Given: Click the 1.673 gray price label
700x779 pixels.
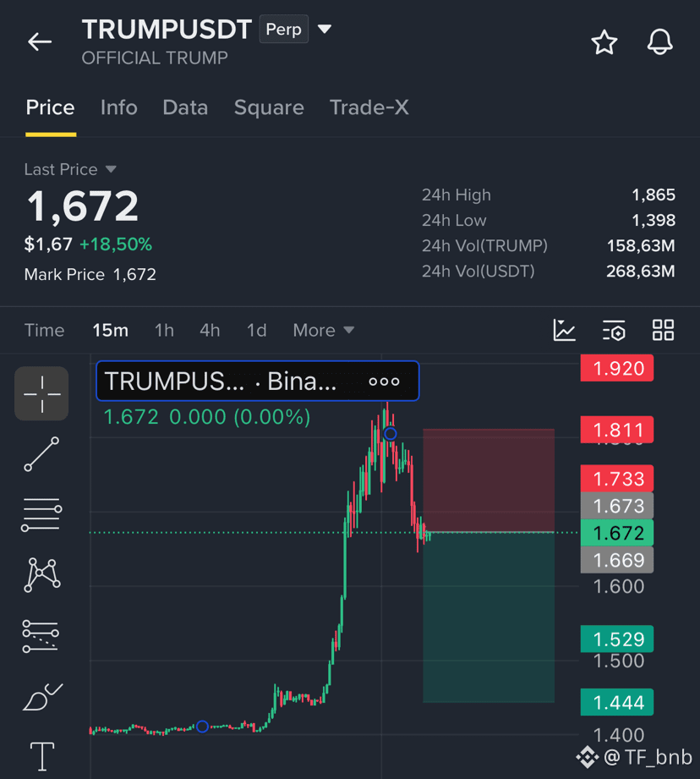Looking at the screenshot, I should (x=617, y=506).
